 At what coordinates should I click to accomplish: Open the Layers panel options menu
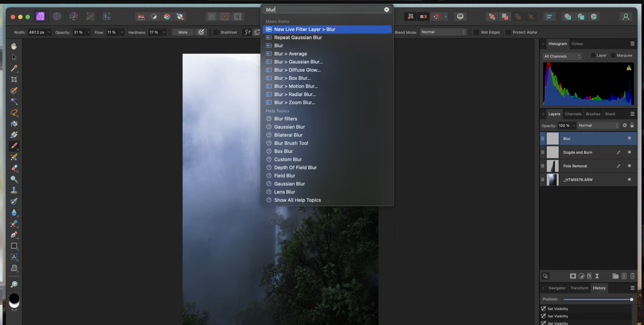632,114
